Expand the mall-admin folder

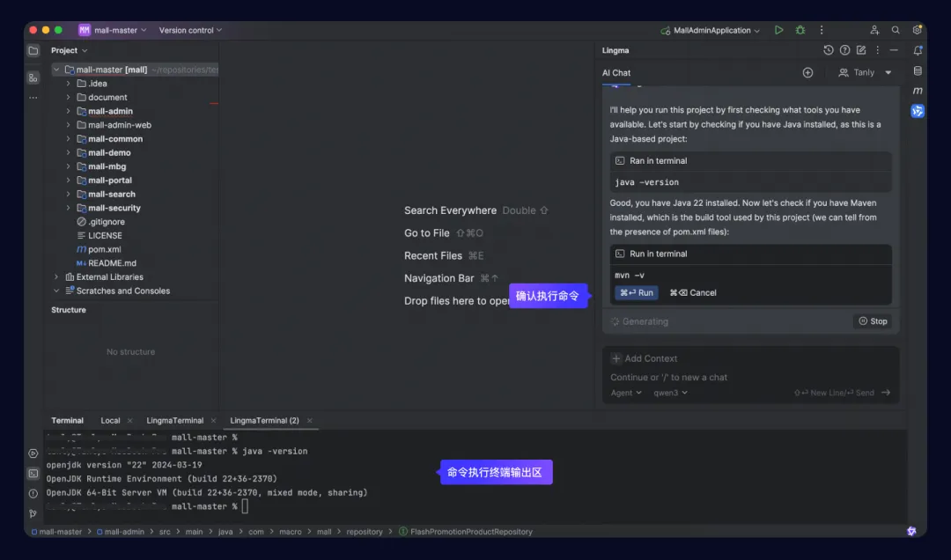tap(68, 111)
